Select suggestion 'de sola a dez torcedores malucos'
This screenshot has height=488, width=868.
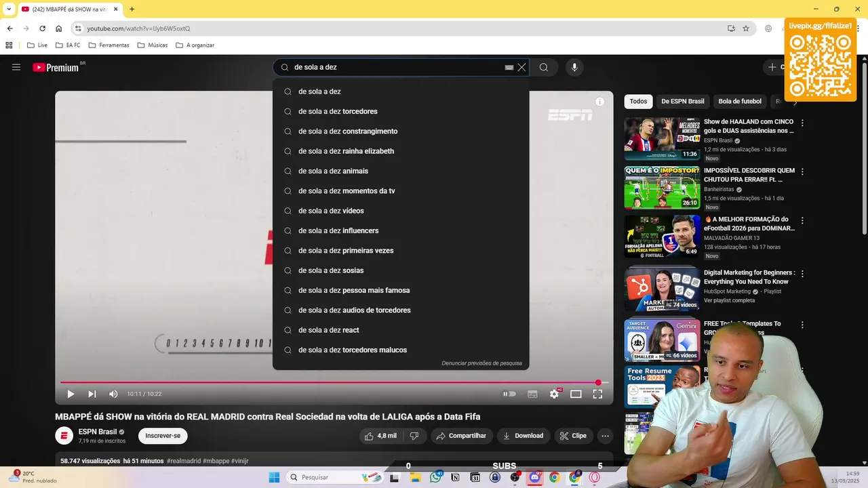point(401,350)
